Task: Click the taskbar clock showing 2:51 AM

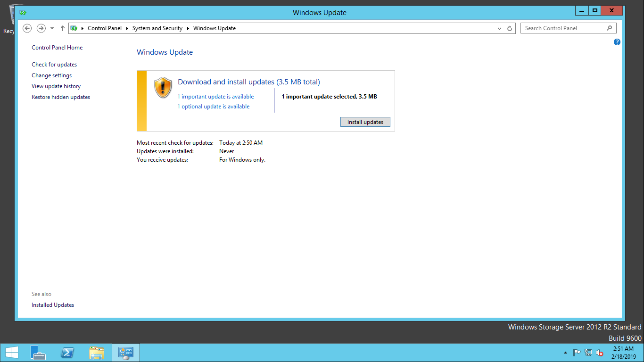Action: pyautogui.click(x=624, y=353)
